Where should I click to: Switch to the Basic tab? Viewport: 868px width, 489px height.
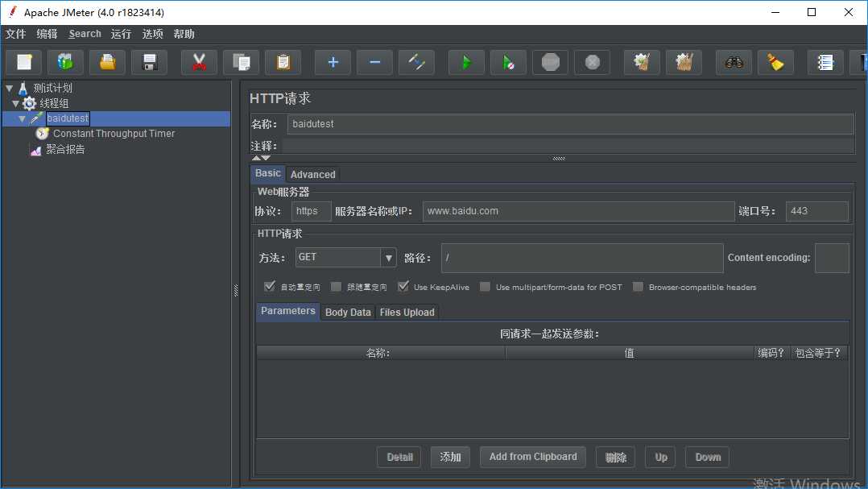pos(268,173)
